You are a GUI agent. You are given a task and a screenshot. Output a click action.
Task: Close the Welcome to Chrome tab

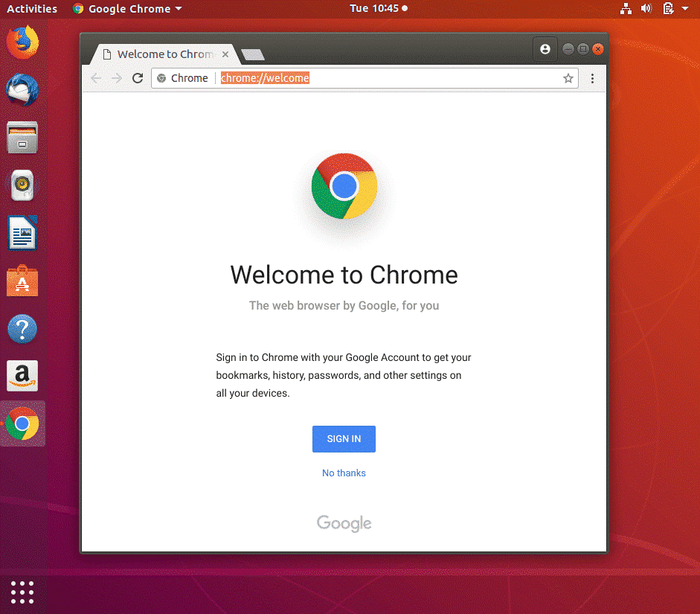coord(225,54)
